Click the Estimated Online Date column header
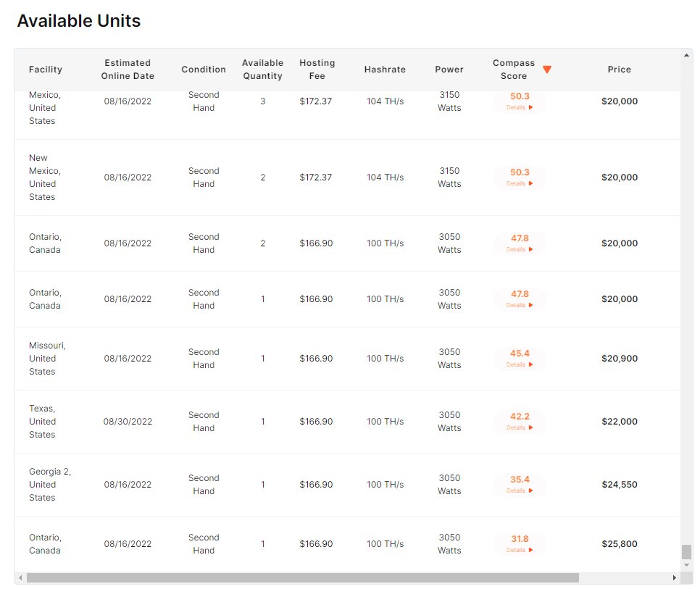This screenshot has width=700, height=589. point(128,69)
